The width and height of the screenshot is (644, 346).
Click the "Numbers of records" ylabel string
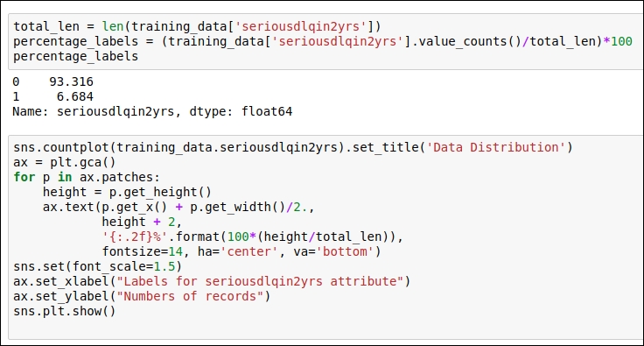[x=189, y=296]
